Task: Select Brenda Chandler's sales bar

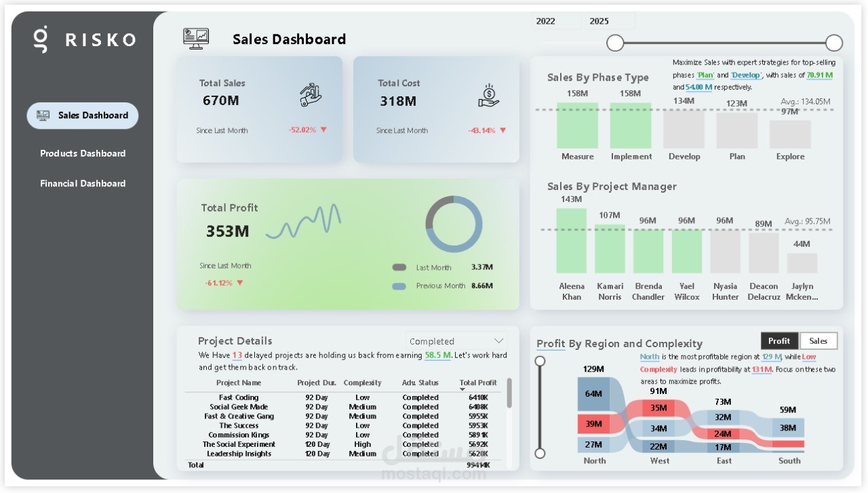Action: [x=648, y=251]
